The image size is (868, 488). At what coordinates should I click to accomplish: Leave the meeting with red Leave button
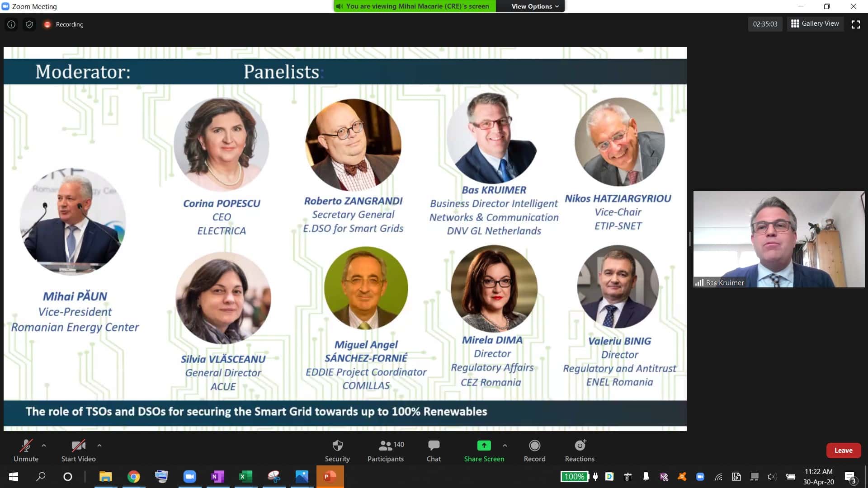coord(843,450)
